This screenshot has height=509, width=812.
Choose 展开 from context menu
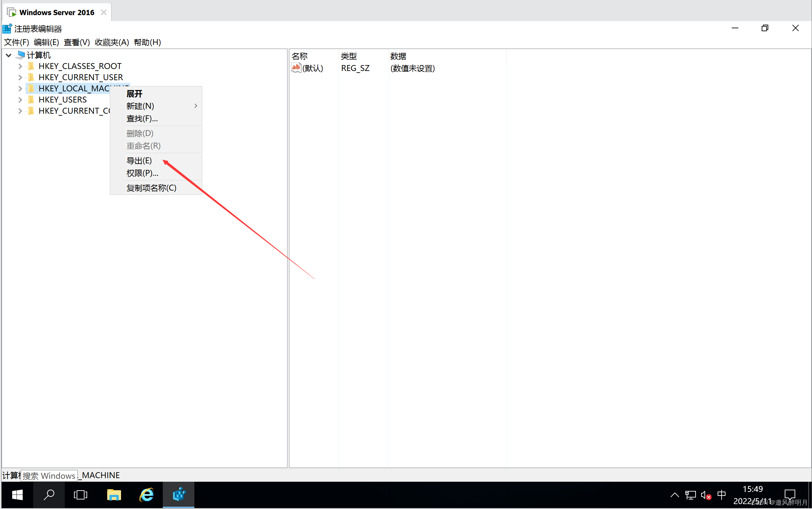pos(156,94)
